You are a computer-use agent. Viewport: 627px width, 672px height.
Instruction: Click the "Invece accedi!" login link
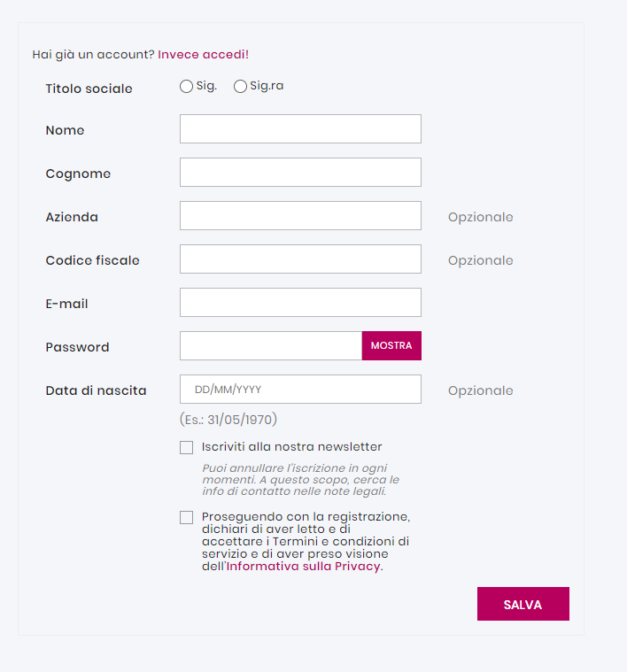[x=203, y=55]
